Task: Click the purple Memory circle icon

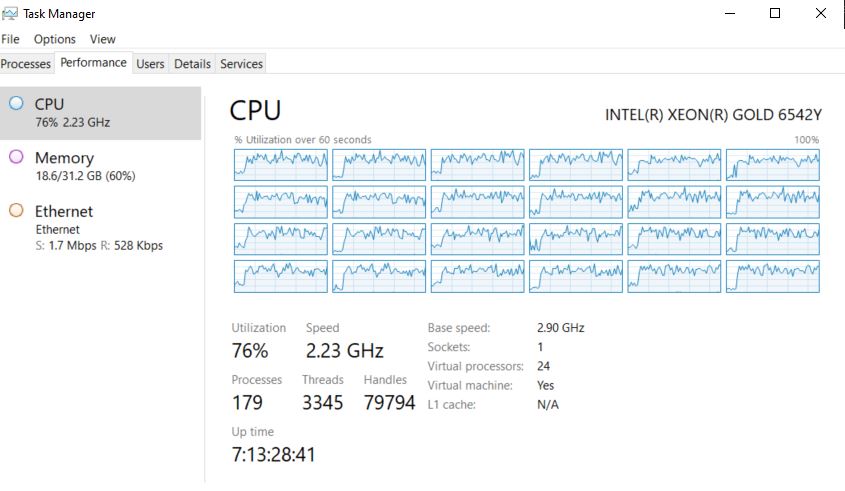Action: (x=16, y=157)
